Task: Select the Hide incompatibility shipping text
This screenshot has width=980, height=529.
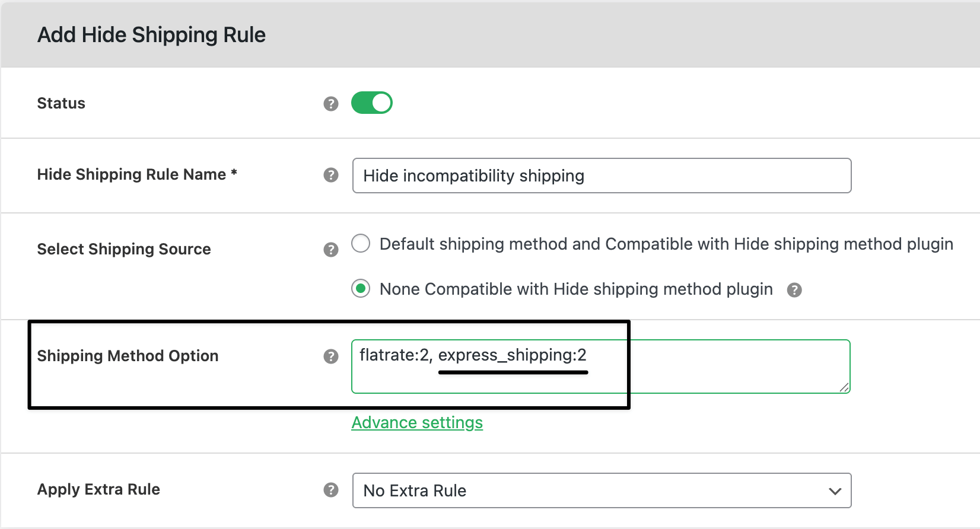Action: [473, 176]
